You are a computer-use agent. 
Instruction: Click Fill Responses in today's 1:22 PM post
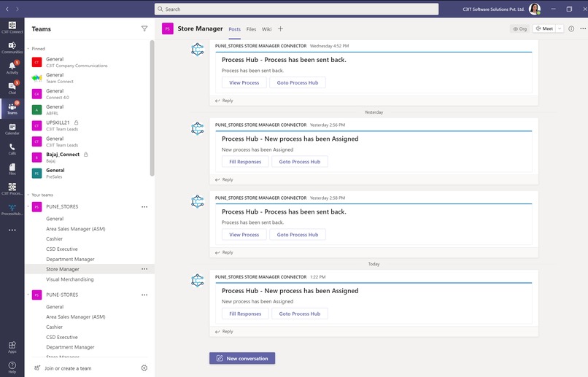pos(245,314)
